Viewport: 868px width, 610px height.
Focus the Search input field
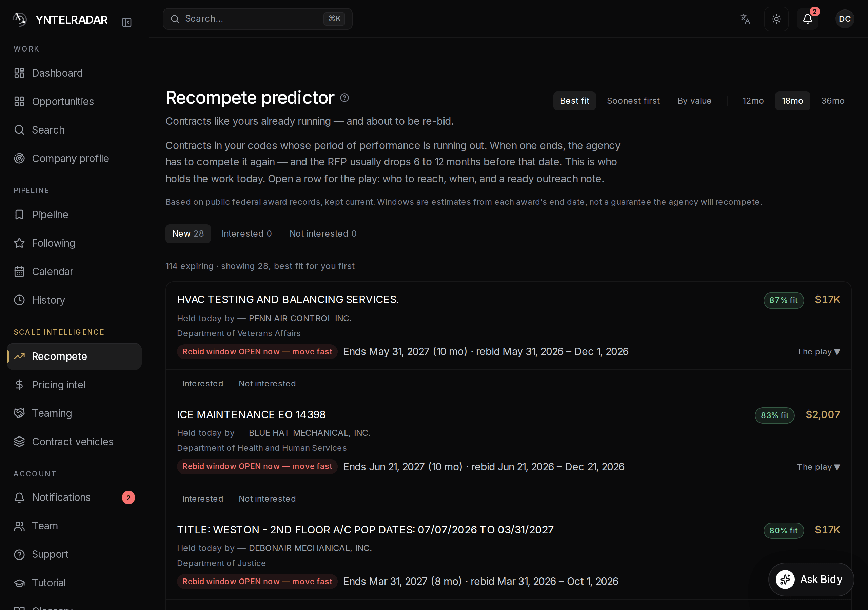click(257, 19)
